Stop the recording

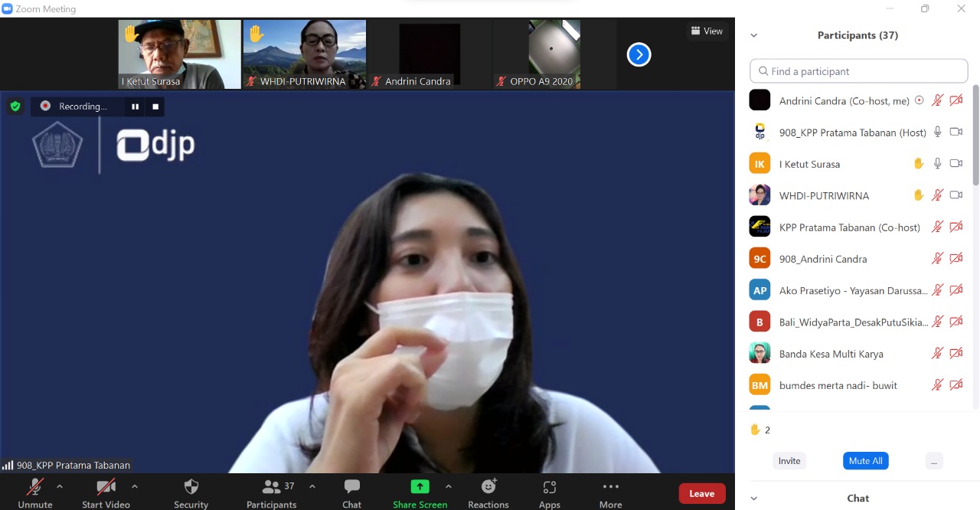click(155, 106)
